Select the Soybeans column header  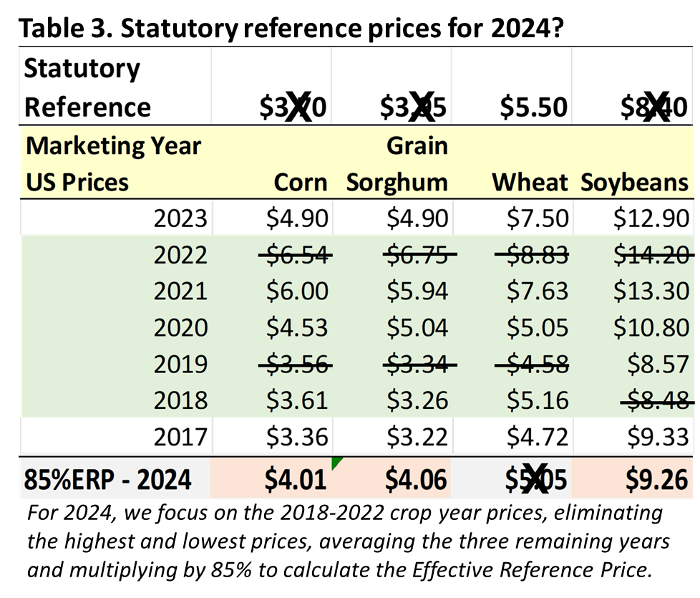click(x=634, y=183)
